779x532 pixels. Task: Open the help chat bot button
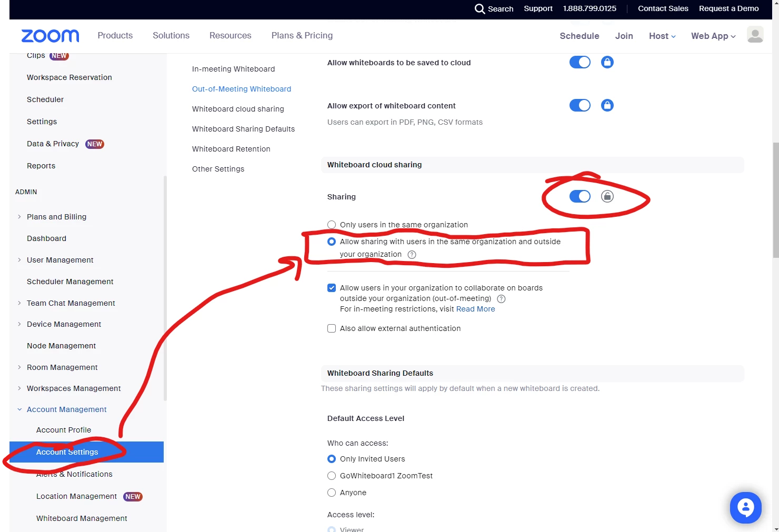click(745, 508)
